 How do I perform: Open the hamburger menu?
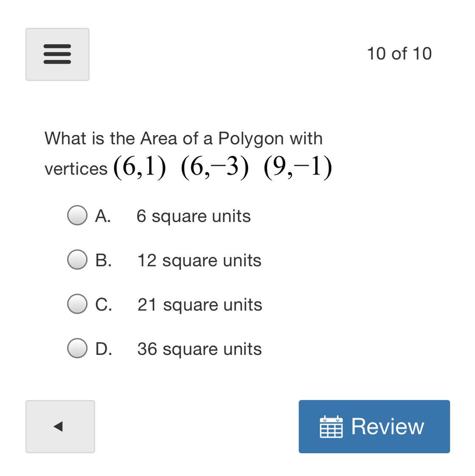coord(57,54)
